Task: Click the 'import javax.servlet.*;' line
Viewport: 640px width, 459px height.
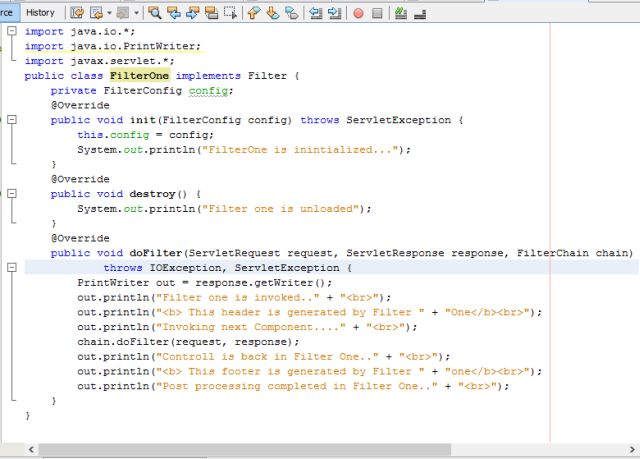Action: (x=100, y=61)
